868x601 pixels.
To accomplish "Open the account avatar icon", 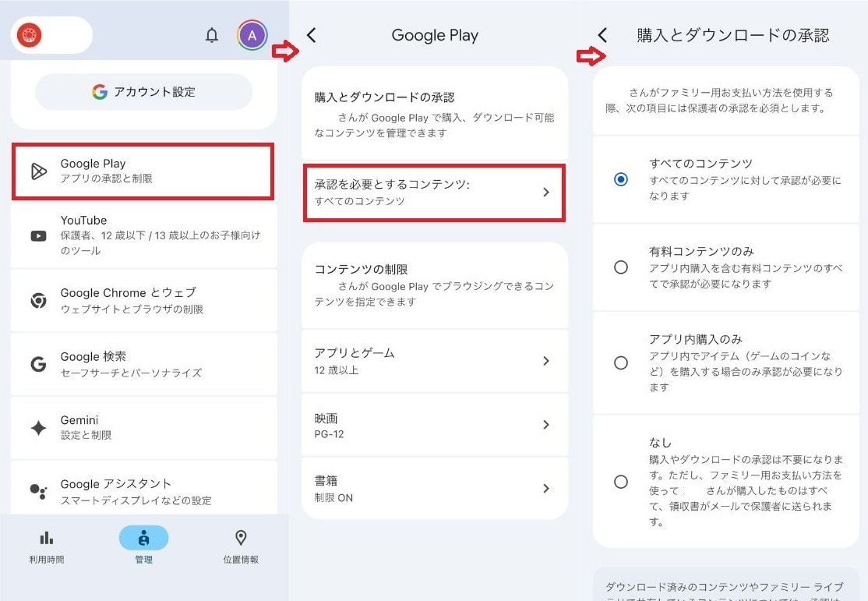I will [x=252, y=34].
